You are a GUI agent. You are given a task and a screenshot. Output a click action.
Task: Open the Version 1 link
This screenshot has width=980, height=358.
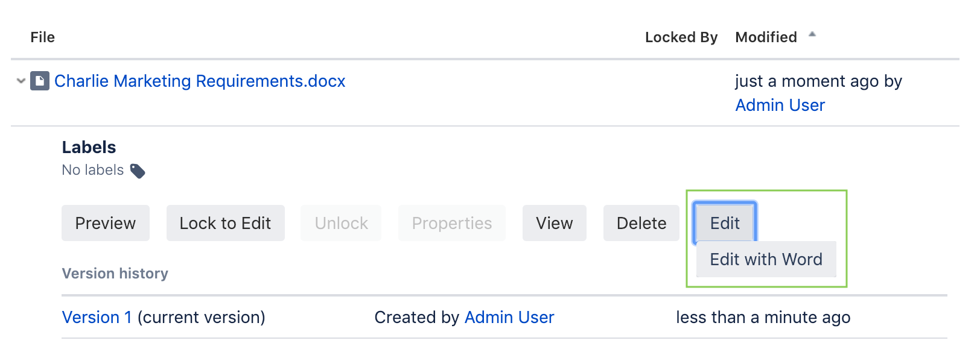coord(97,318)
